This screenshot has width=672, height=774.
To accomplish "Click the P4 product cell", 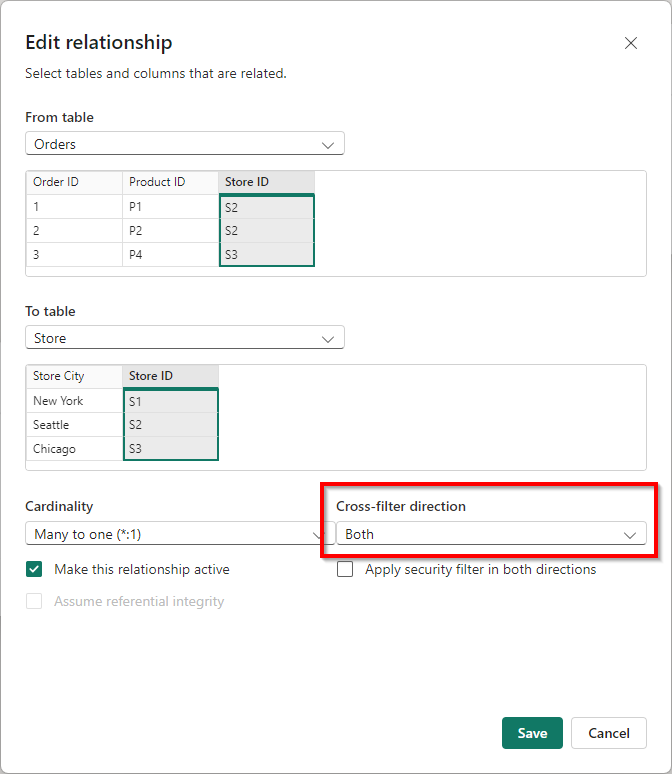I will pyautogui.click(x=170, y=255).
